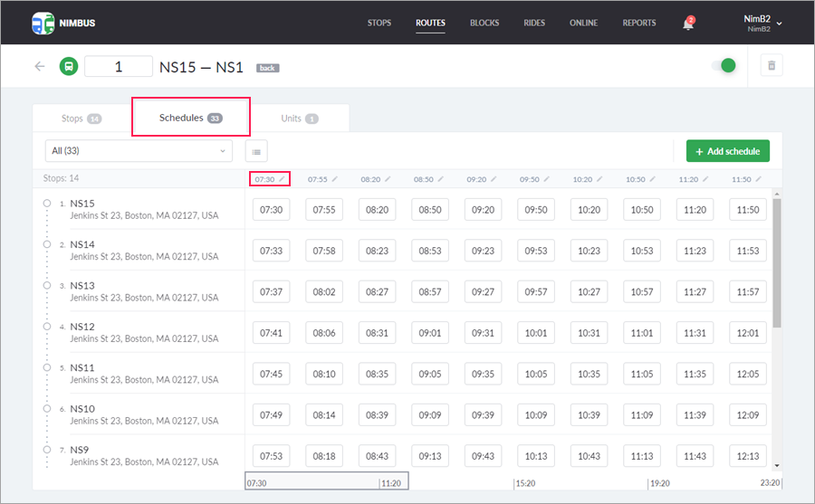Select the NS15 stop circle marker

46,204
